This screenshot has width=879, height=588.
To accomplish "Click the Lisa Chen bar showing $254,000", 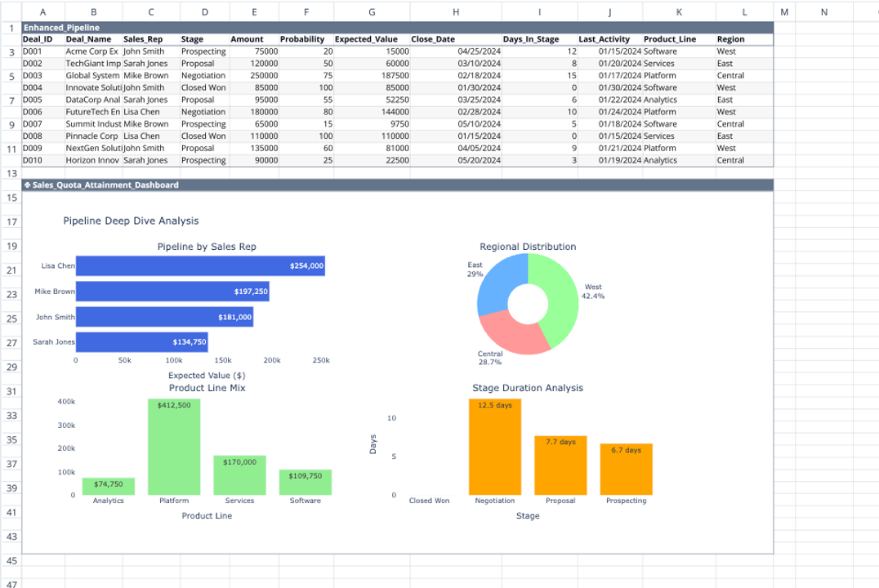I will [x=200, y=265].
